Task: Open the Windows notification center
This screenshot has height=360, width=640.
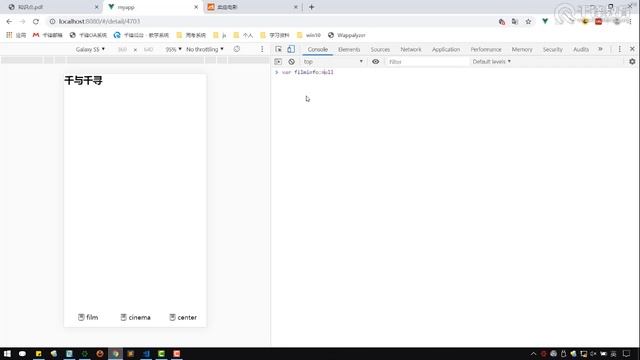Action: [627, 353]
